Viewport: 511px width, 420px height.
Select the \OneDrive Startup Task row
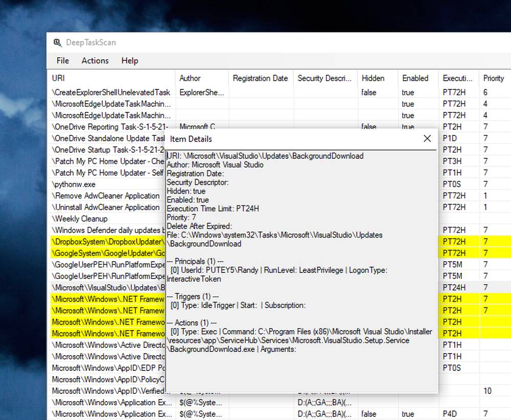click(x=108, y=150)
